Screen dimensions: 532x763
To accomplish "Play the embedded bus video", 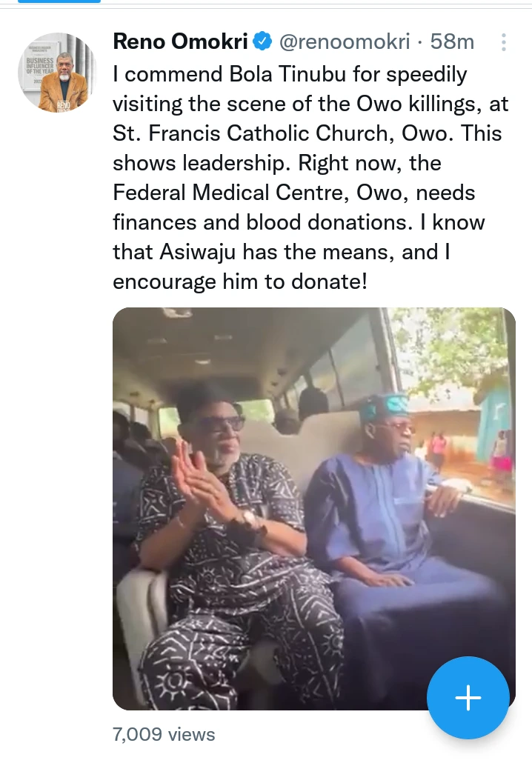I will pos(313,508).
